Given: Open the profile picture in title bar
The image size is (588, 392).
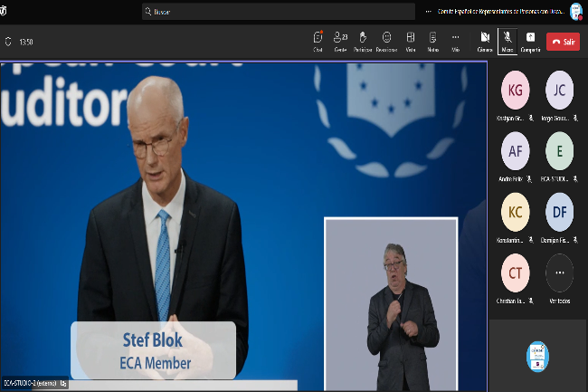Looking at the screenshot, I should pos(575,11).
